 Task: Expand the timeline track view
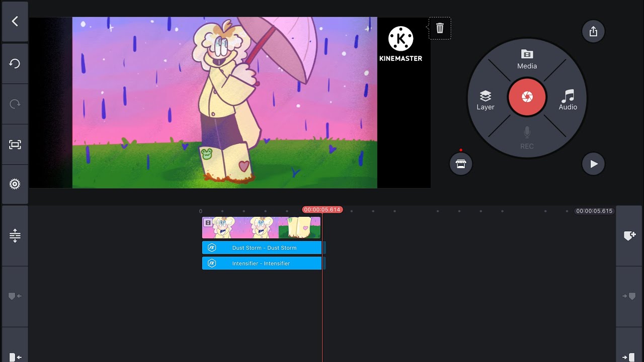pyautogui.click(x=15, y=236)
